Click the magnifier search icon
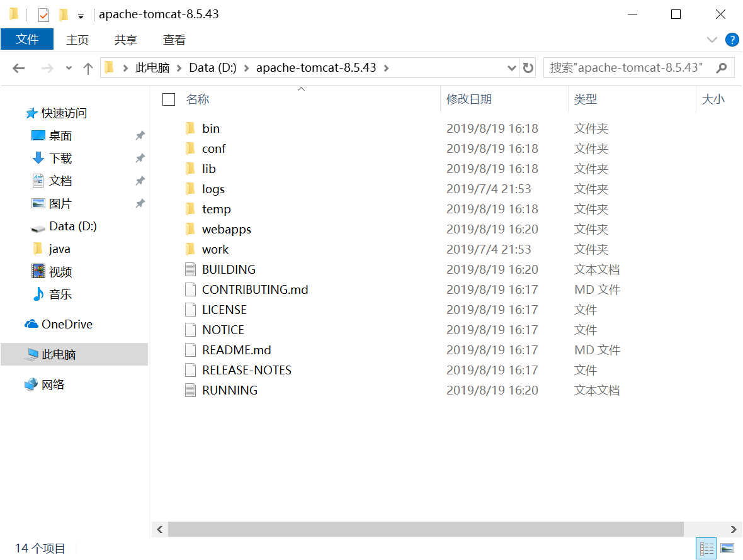The height and width of the screenshot is (560, 743). (722, 68)
